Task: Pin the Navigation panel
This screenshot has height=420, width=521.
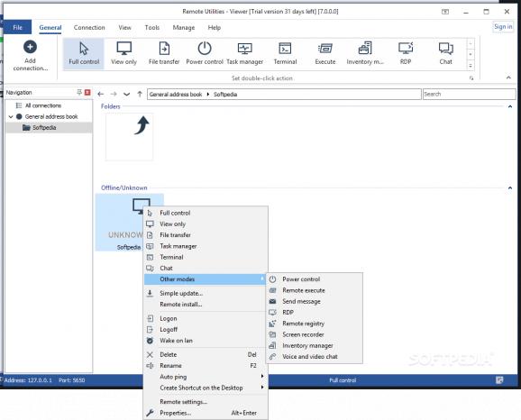Action: pos(79,92)
